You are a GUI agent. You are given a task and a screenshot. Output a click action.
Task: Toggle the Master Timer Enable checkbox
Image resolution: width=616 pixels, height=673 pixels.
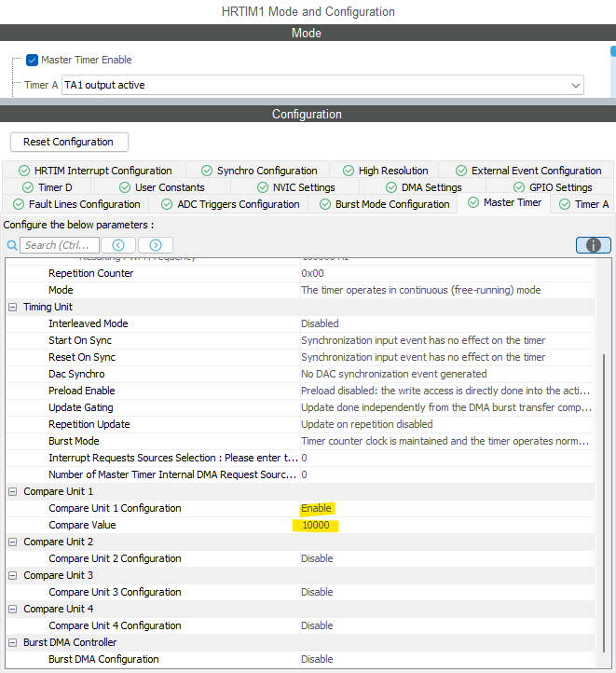click(32, 60)
